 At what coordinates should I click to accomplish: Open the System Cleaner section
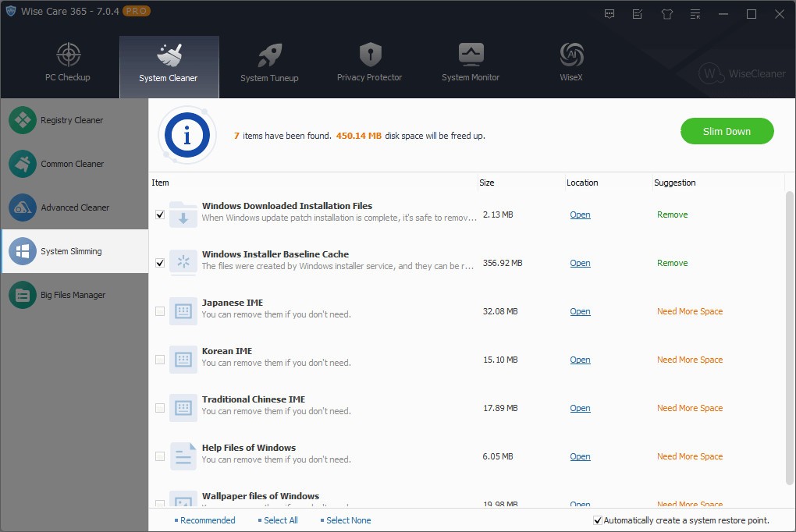[x=169, y=62]
